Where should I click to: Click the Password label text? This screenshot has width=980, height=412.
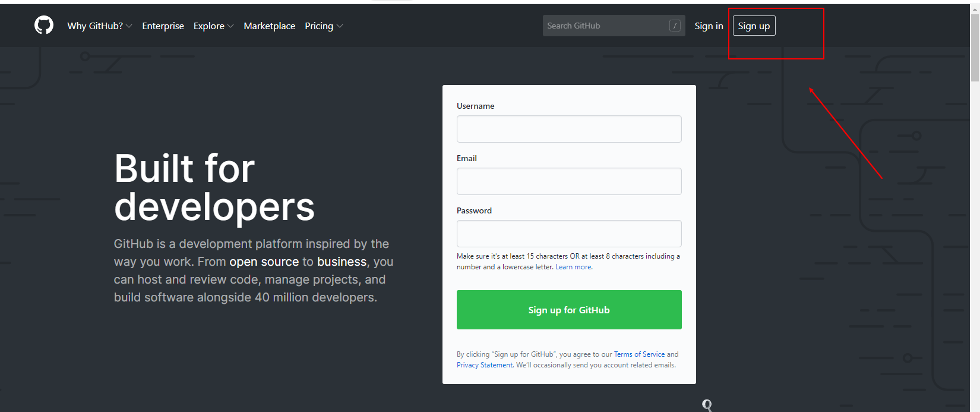point(474,210)
